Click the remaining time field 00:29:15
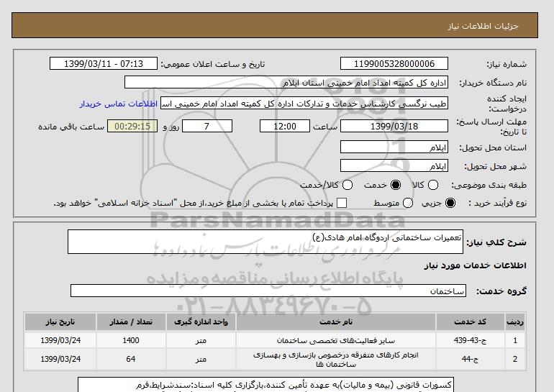 pos(132,126)
